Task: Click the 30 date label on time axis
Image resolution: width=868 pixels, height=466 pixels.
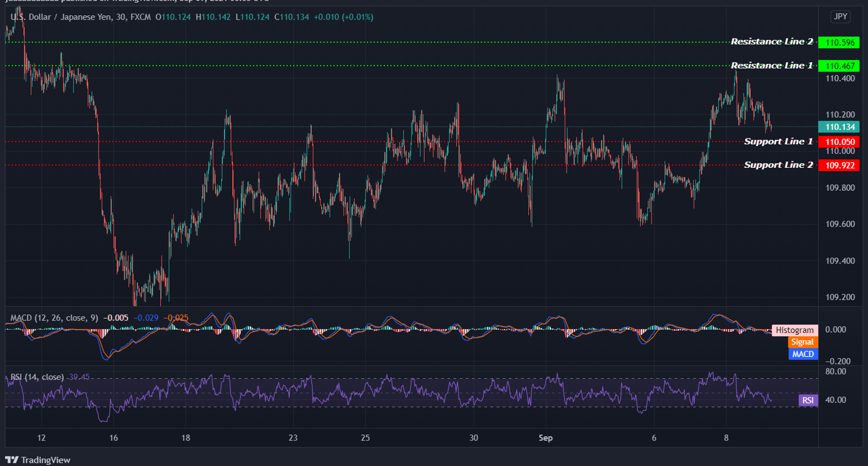Action: [x=473, y=438]
